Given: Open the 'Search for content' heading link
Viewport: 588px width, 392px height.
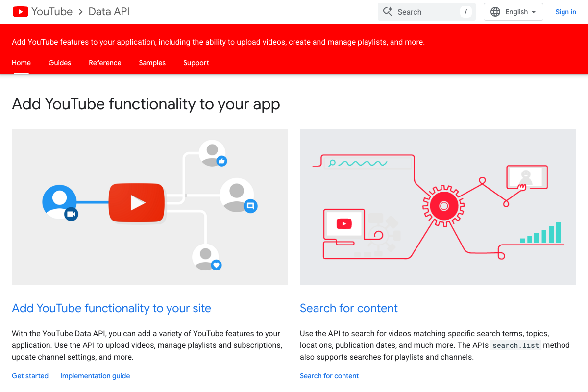Looking at the screenshot, I should (349, 308).
